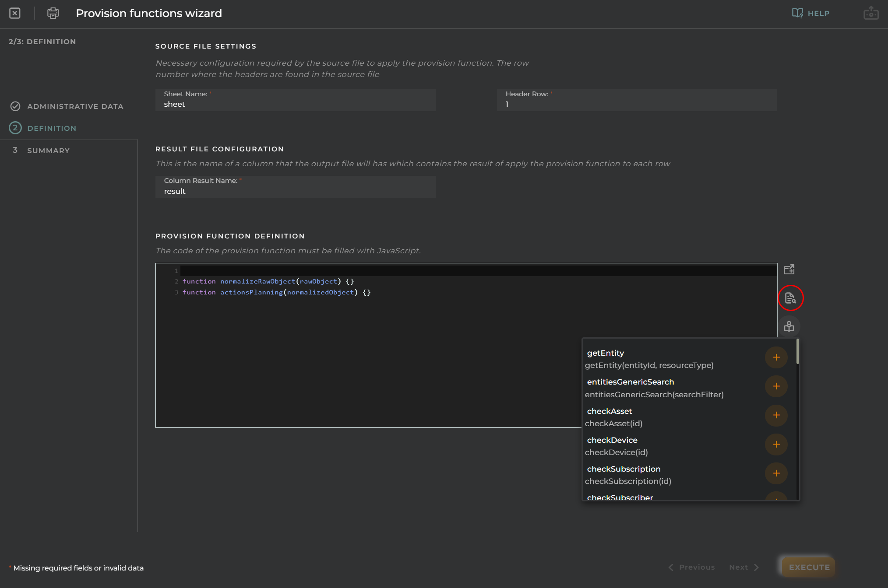Open the document search functions icon
Screen dimensions: 888x588
point(790,298)
